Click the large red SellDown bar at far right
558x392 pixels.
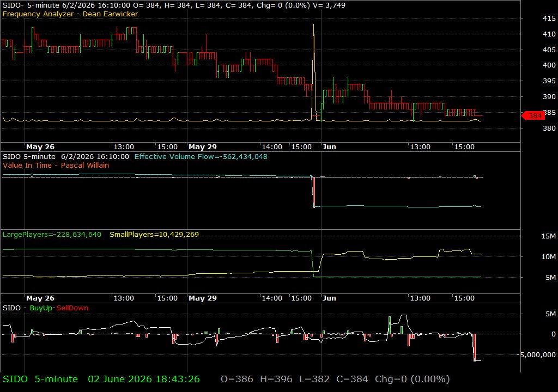tap(475, 347)
